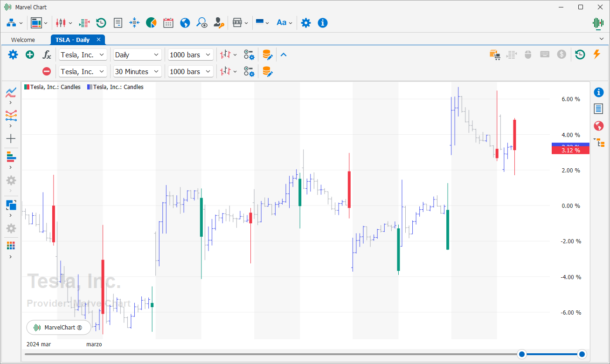
Task: Close the TSLA - Daily tab
Action: pos(98,40)
